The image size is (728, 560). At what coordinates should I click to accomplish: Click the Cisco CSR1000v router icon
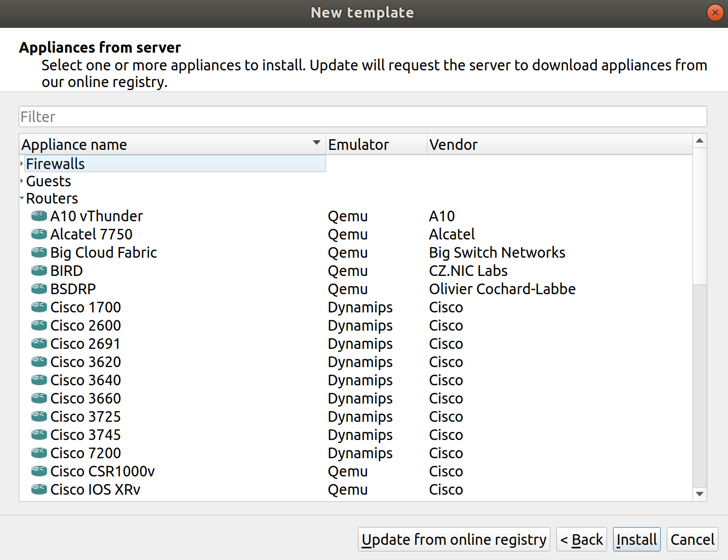[38, 471]
